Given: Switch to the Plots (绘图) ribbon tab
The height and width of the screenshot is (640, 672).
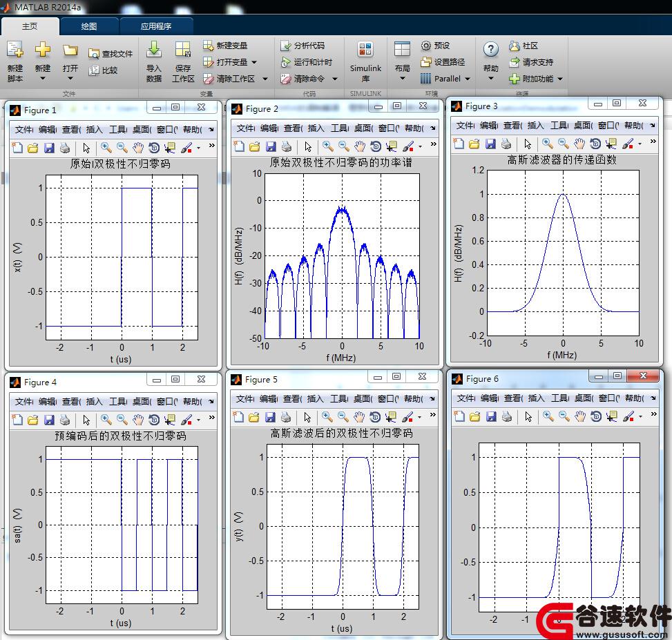Looking at the screenshot, I should (x=89, y=26).
